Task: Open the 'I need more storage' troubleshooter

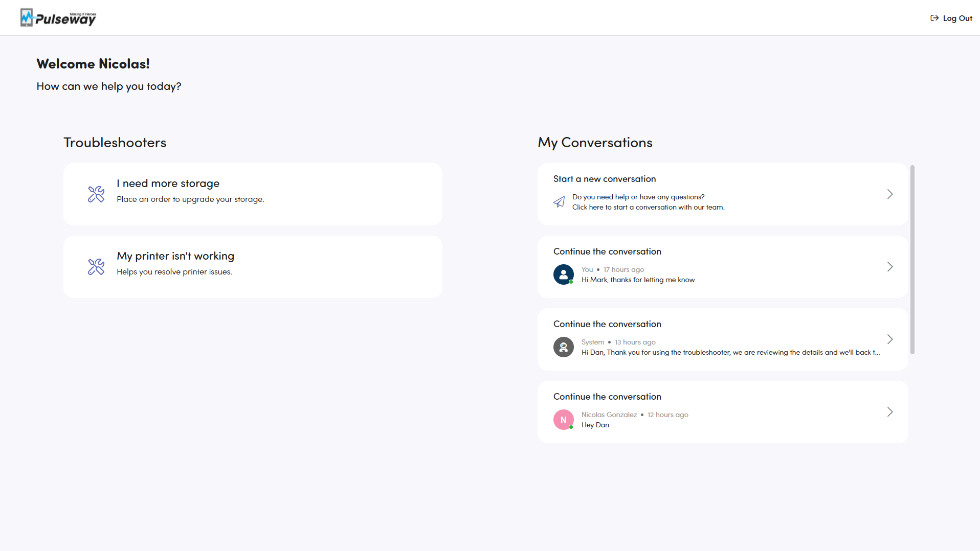Action: tap(168, 183)
